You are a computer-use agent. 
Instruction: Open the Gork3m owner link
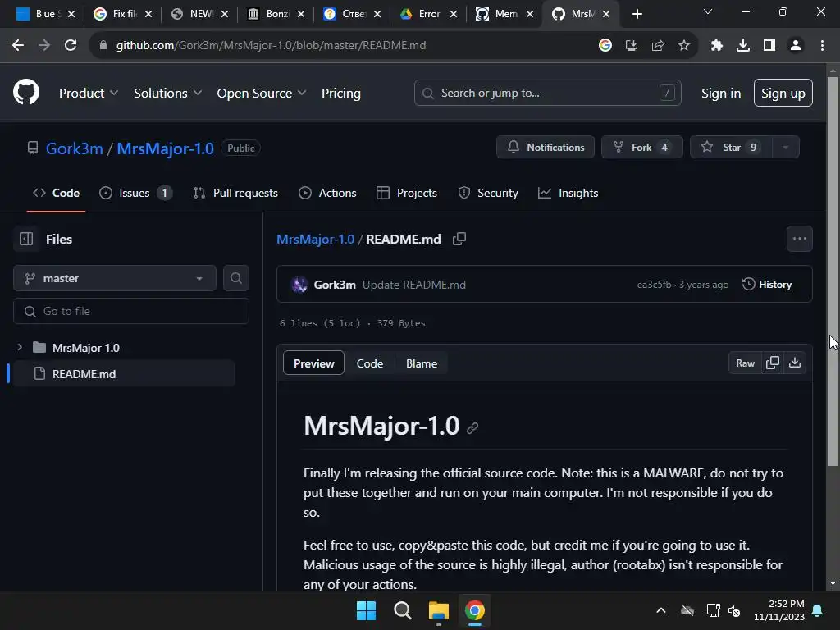(74, 148)
